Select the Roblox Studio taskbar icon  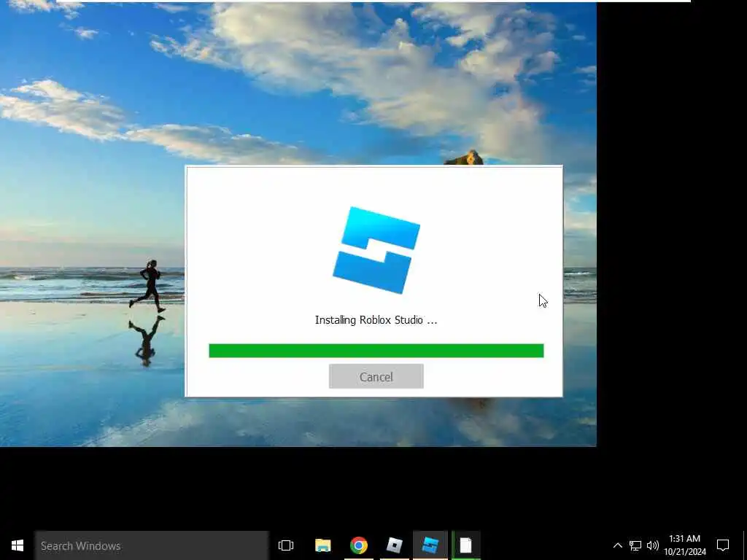(x=430, y=545)
